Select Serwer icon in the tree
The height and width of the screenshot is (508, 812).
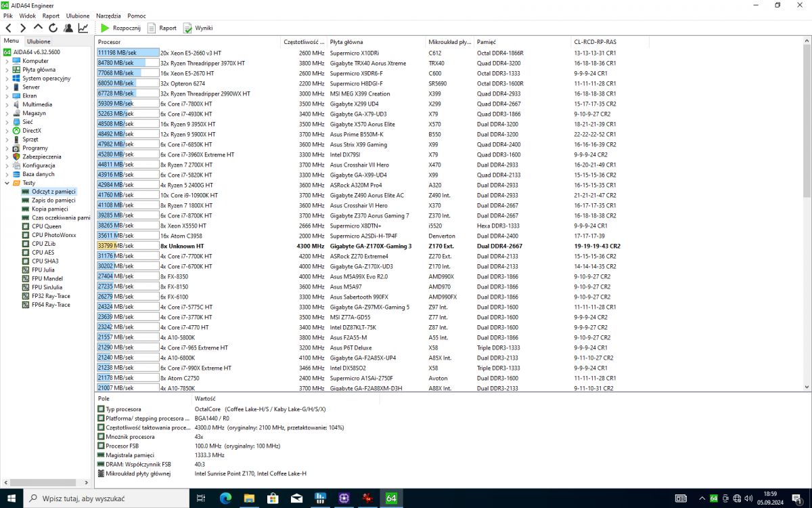pyautogui.click(x=16, y=87)
